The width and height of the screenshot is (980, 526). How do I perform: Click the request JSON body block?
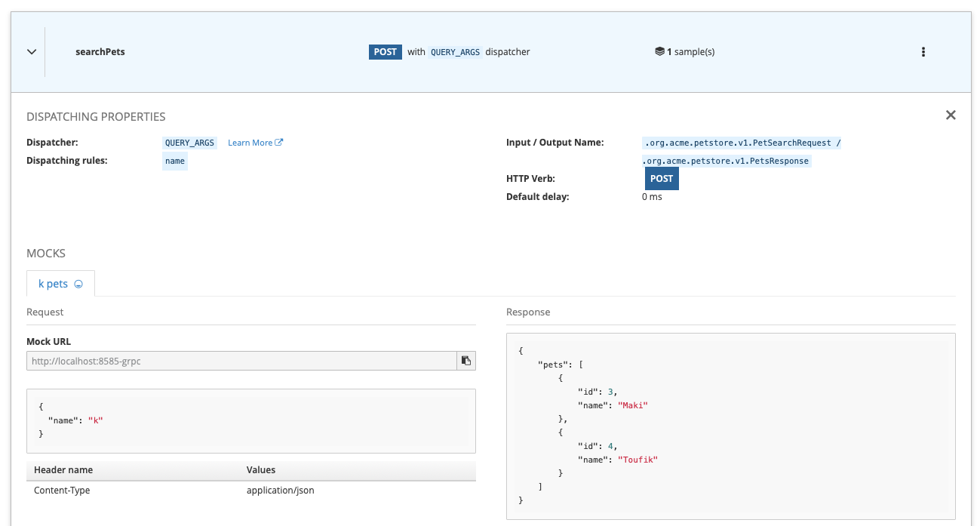[250, 420]
